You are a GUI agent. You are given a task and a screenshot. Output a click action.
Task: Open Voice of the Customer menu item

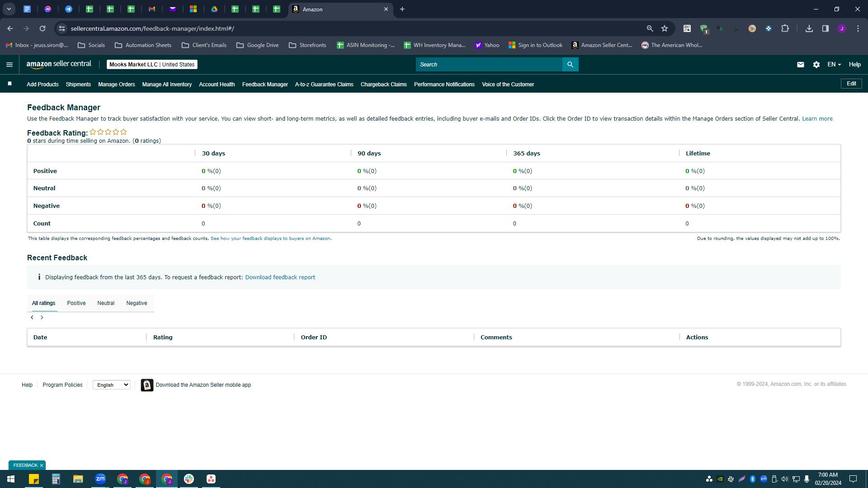coord(508,84)
